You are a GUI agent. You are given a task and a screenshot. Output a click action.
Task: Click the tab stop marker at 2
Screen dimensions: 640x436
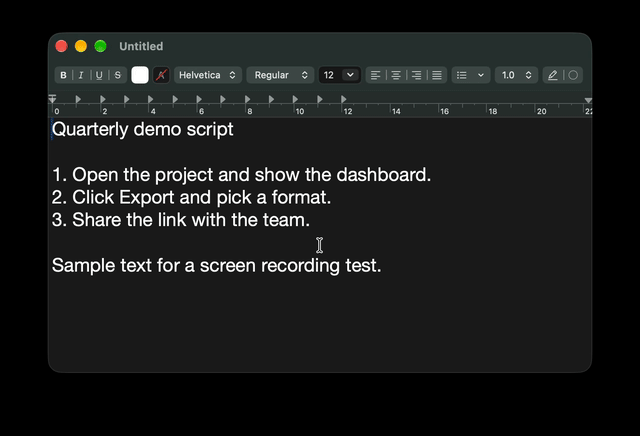point(102,99)
